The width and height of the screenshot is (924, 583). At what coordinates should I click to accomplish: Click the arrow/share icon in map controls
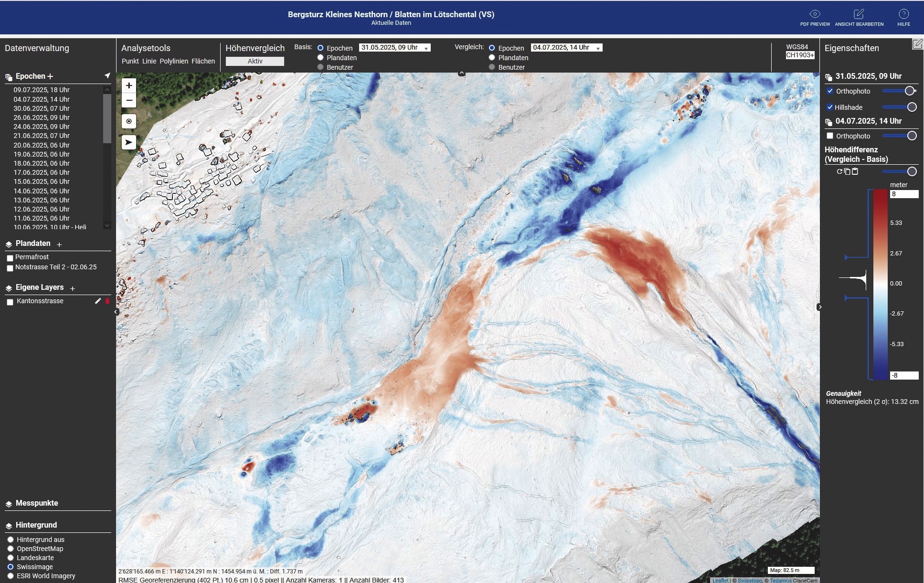click(128, 142)
